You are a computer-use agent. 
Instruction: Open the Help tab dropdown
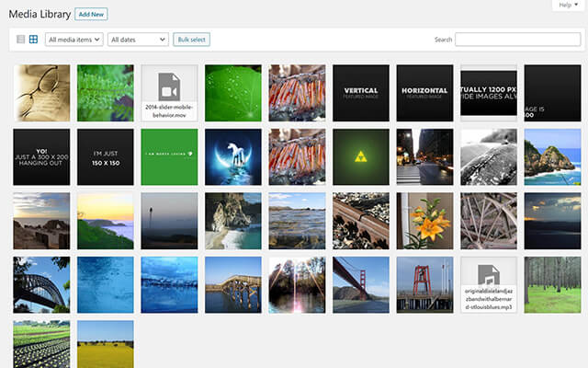click(568, 5)
